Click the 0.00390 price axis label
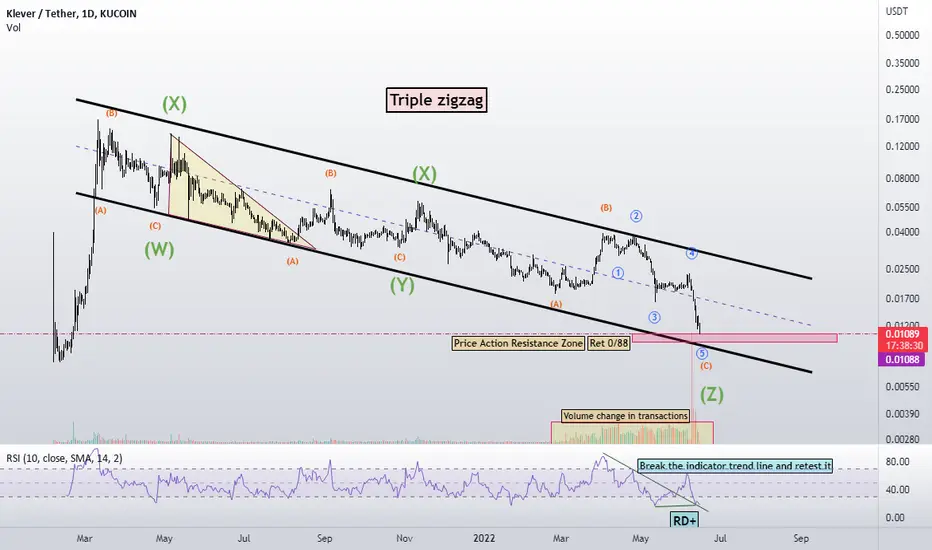 coord(902,413)
